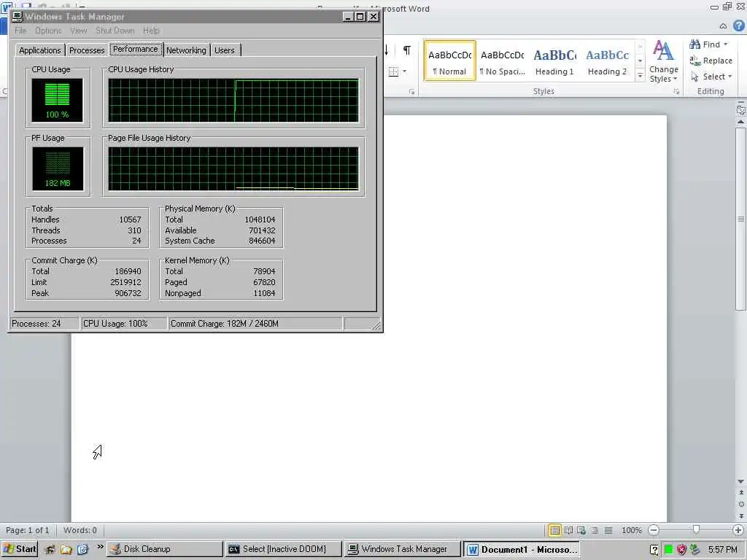747x560 pixels.
Task: Open the Processes tab in Task Manager
Action: (x=87, y=50)
